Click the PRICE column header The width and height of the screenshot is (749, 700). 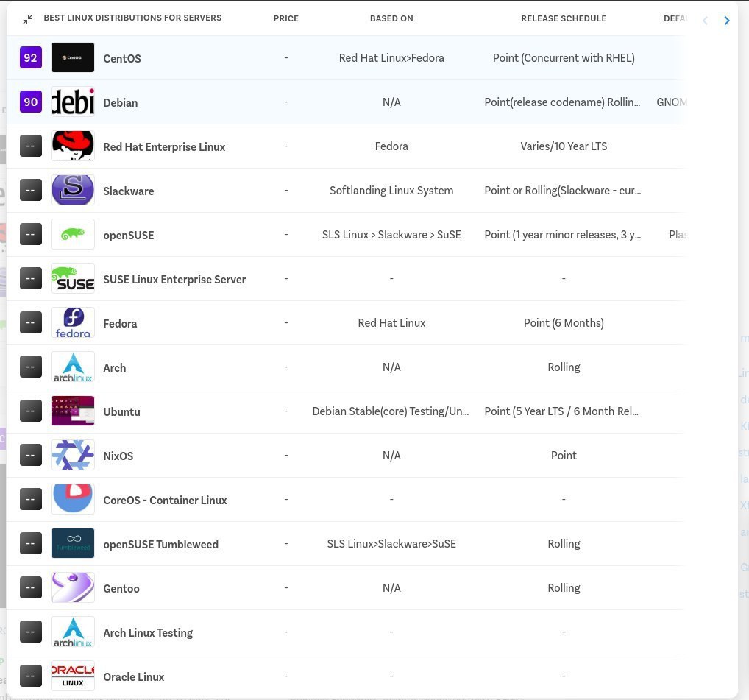coord(285,18)
